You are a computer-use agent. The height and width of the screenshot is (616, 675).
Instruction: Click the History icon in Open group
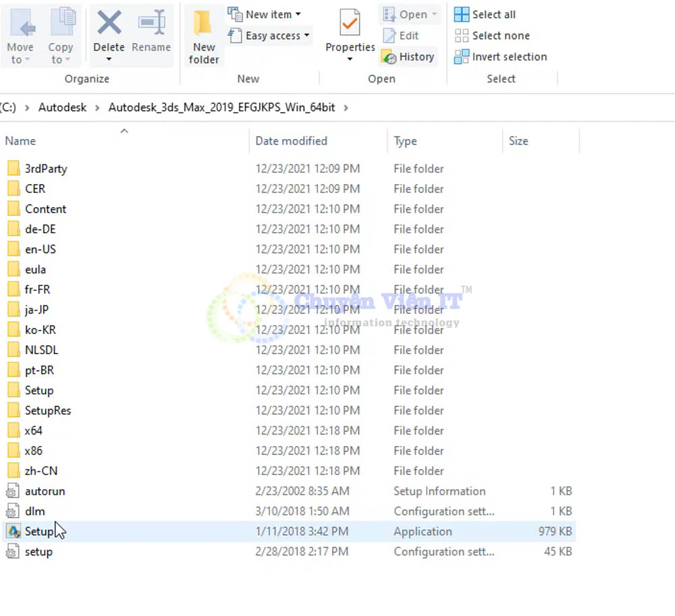389,57
